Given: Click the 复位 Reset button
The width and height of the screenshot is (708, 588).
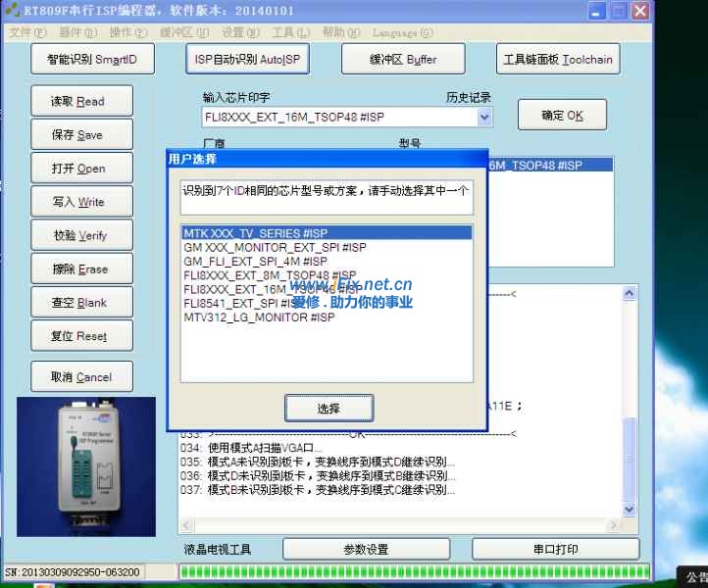Looking at the screenshot, I should tap(81, 336).
